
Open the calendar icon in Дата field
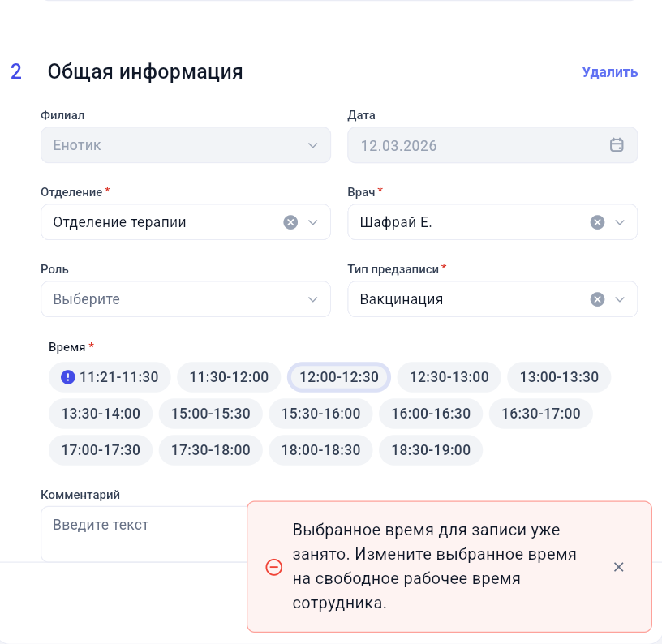pyautogui.click(x=617, y=144)
